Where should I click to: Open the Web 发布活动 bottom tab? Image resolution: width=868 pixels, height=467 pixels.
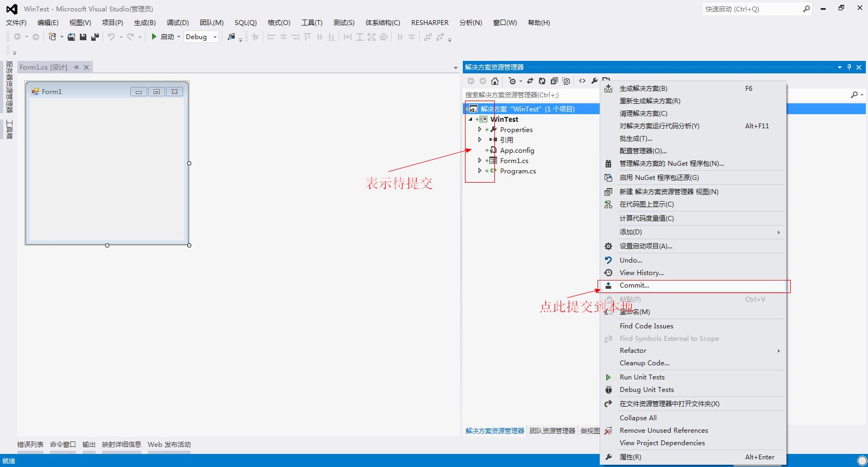pyautogui.click(x=169, y=444)
